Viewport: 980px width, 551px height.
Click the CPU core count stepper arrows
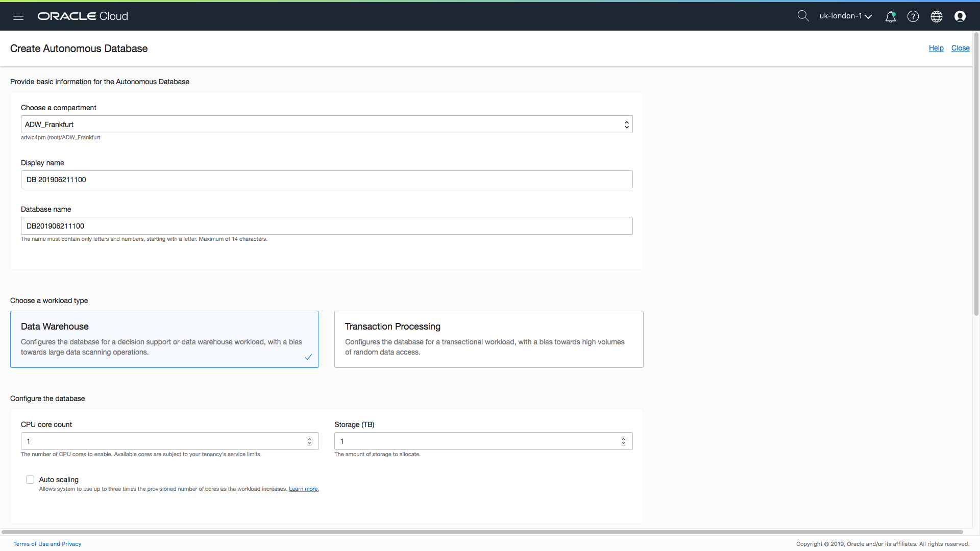[309, 441]
